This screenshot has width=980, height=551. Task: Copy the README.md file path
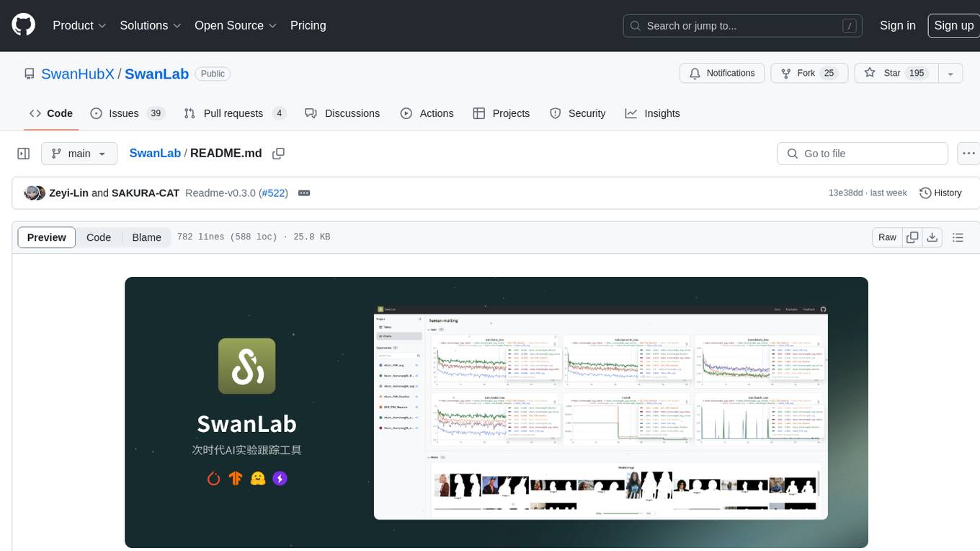278,154
